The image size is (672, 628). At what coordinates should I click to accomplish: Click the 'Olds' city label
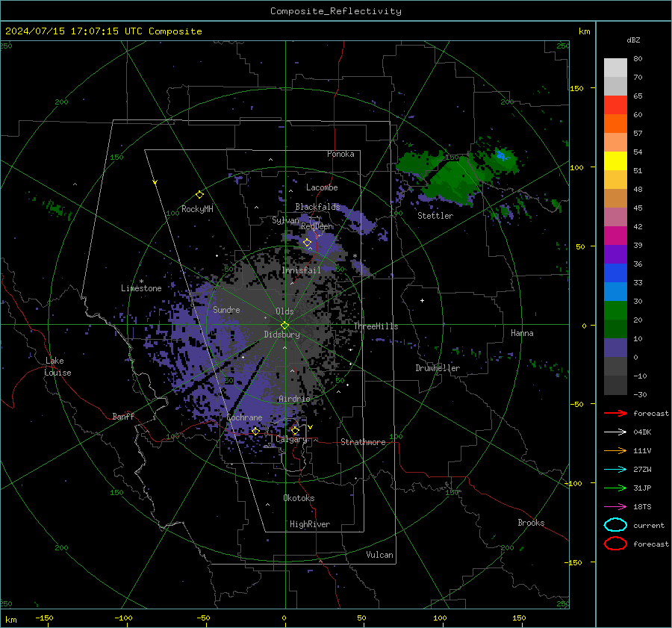(x=284, y=311)
